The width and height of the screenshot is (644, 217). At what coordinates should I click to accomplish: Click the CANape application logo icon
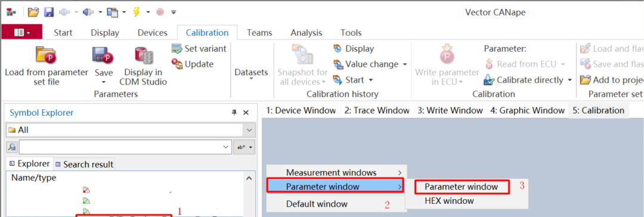click(11, 12)
